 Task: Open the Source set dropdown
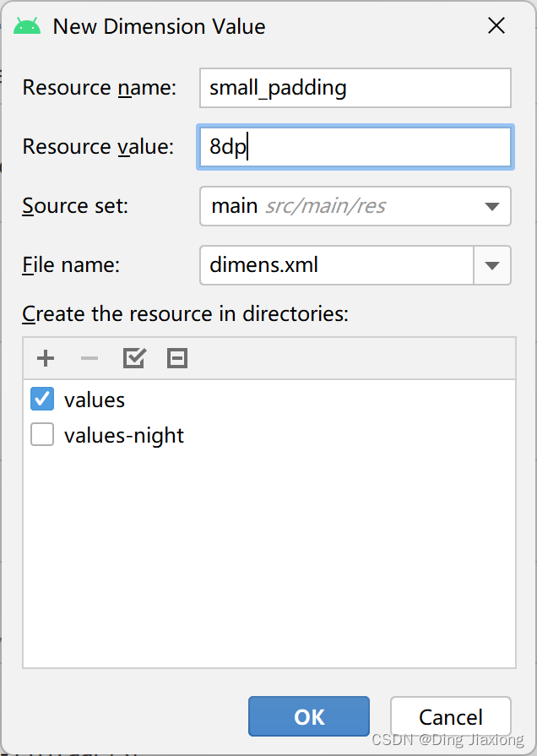(x=355, y=206)
